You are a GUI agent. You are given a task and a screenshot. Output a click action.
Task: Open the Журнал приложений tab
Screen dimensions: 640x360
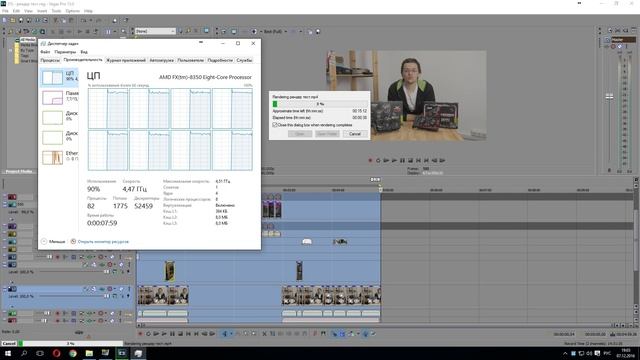tap(126, 60)
